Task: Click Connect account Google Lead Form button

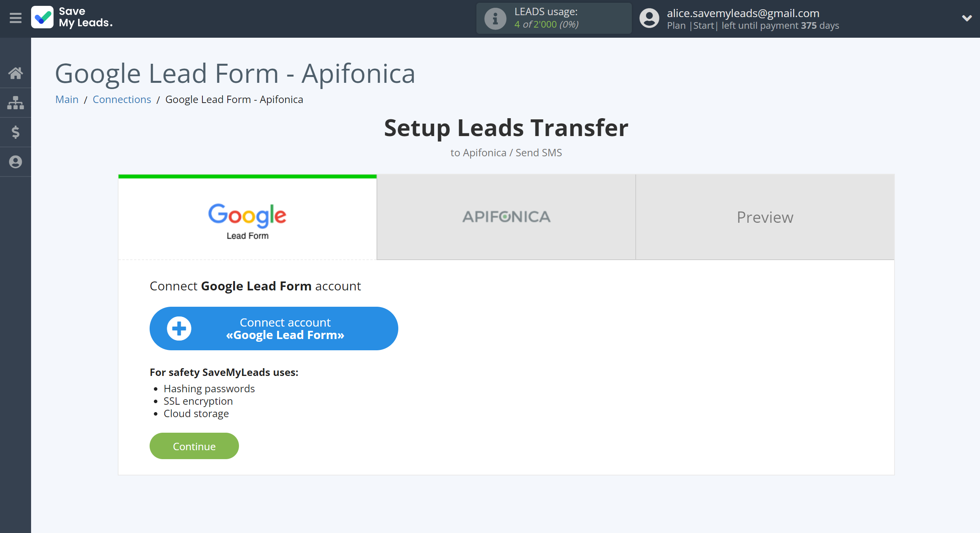Action: [x=274, y=328]
